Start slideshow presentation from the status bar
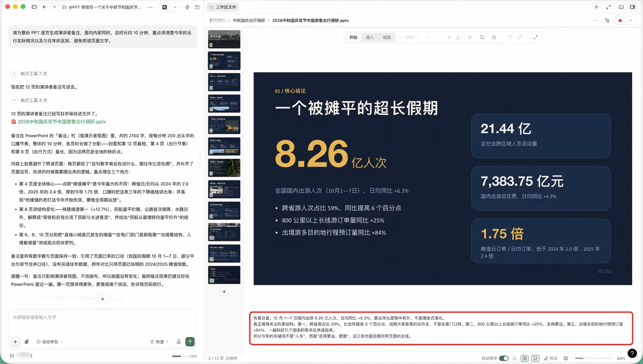 pyautogui.click(x=566, y=358)
